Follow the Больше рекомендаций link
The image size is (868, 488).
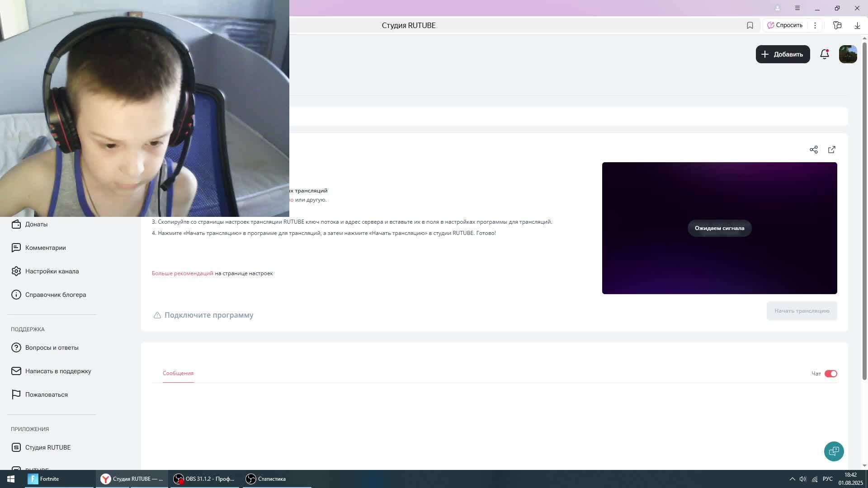point(182,273)
